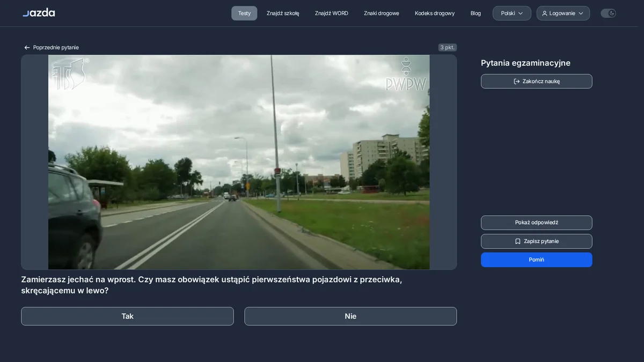Image resolution: width=644 pixels, height=362 pixels.
Task: Toggle dark mode switch
Action: click(608, 13)
